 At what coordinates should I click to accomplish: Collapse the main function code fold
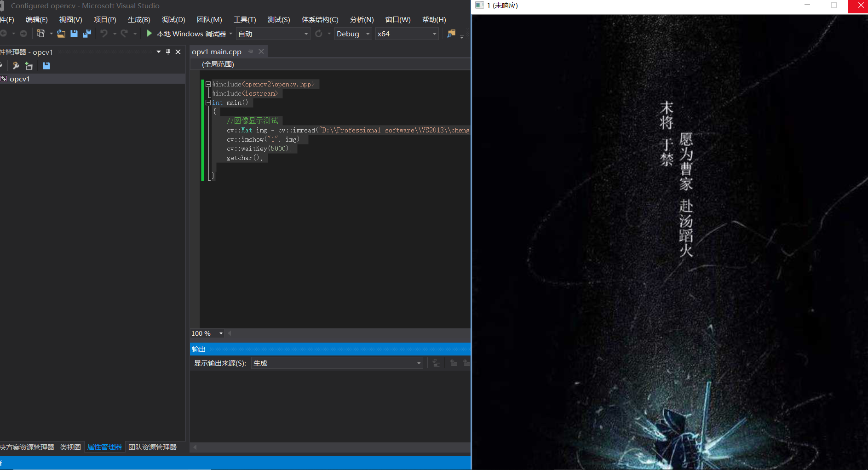pyautogui.click(x=208, y=102)
